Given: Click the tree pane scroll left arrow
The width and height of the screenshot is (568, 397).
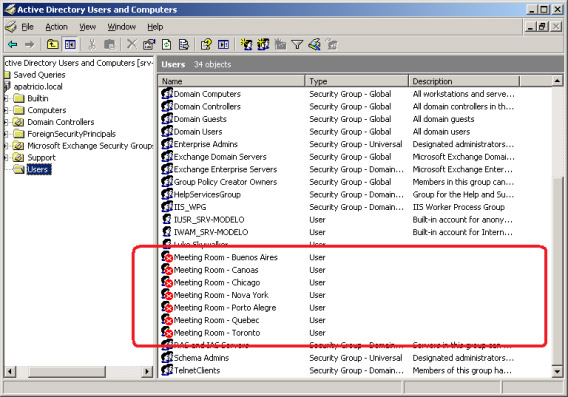Looking at the screenshot, I should 10,371.
